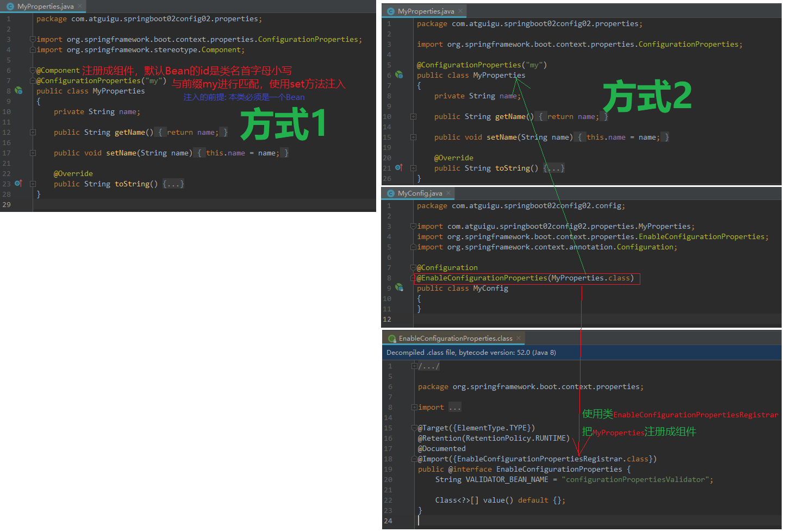Click MyProperties.class inside @EnableConfigurationProperties in MyConfig.java
The image size is (786, 532).
[591, 278]
